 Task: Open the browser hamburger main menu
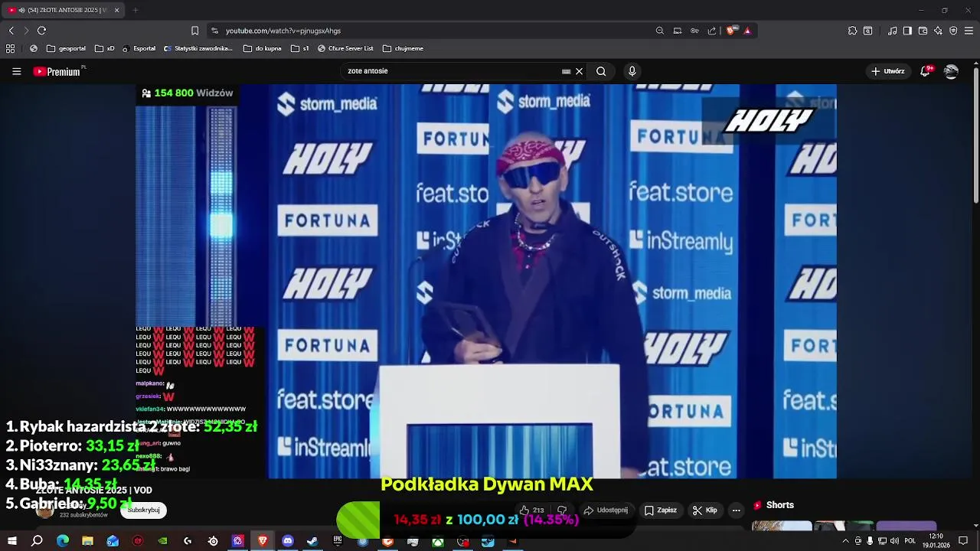click(x=969, y=31)
